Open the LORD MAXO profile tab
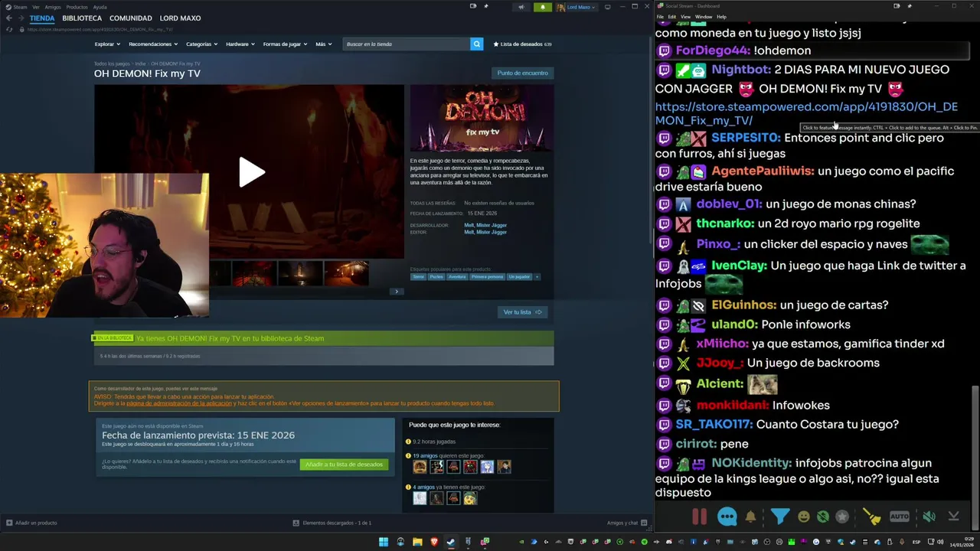Screen dimensions: 980x551 click(180, 18)
